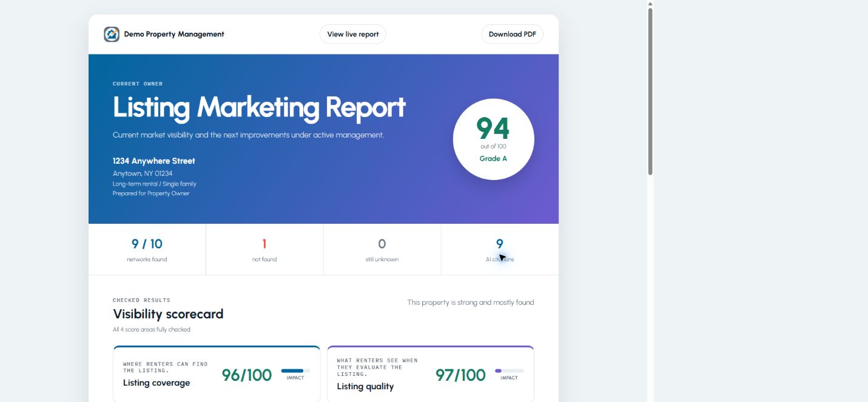Open the Listing coverage card title
868x402 pixels.
click(x=156, y=383)
